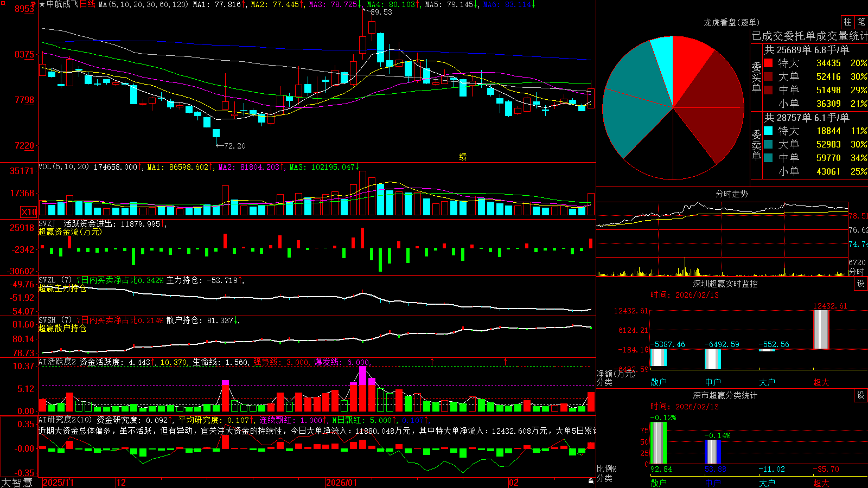Click the lock icon at chart bottom-right

tap(591, 481)
